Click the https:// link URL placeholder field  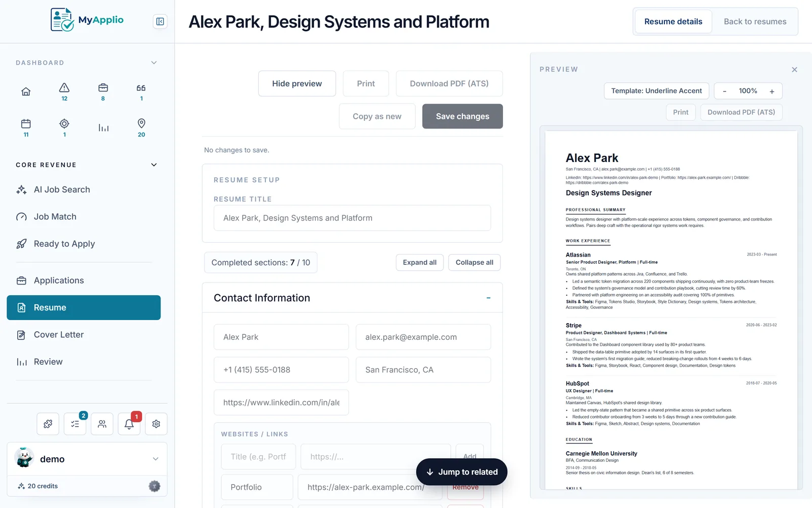[x=376, y=457]
